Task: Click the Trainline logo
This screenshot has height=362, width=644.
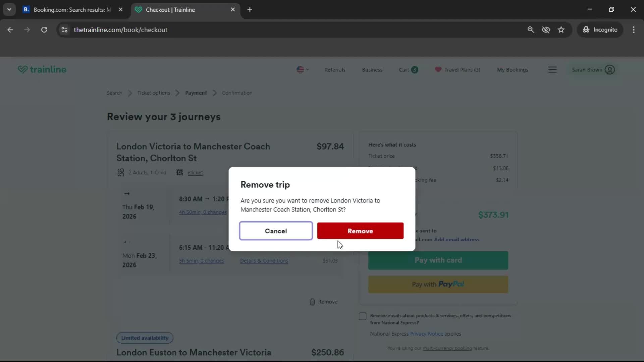Action: tap(42, 69)
